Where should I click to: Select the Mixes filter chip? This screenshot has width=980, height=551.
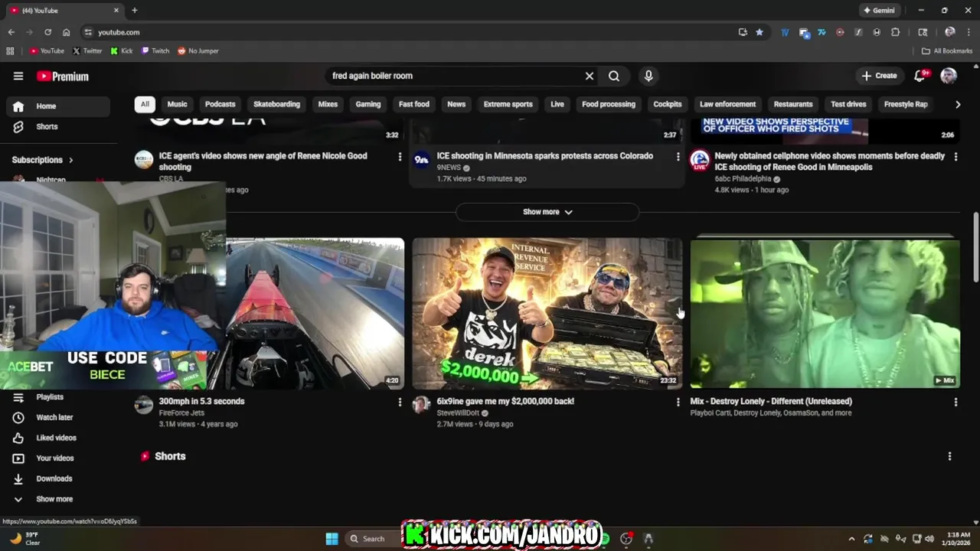328,104
